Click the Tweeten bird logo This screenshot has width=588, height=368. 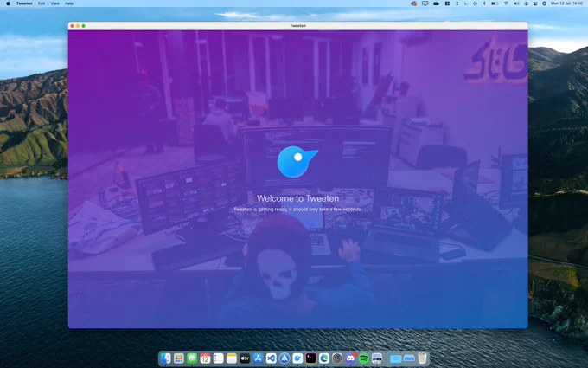tap(297, 162)
